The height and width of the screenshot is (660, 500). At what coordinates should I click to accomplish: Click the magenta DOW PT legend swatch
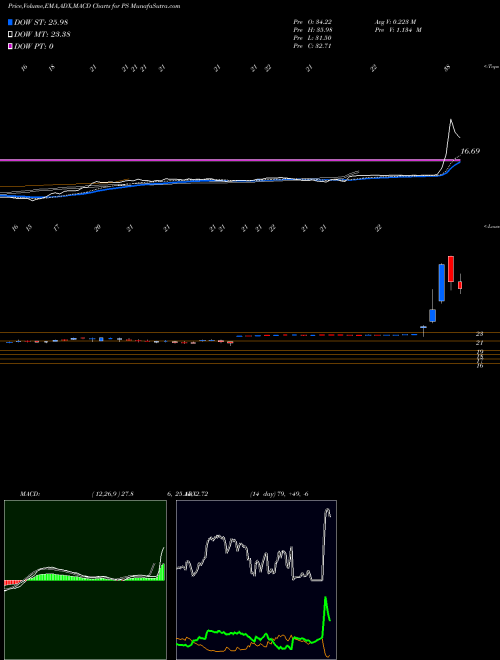click(11, 46)
